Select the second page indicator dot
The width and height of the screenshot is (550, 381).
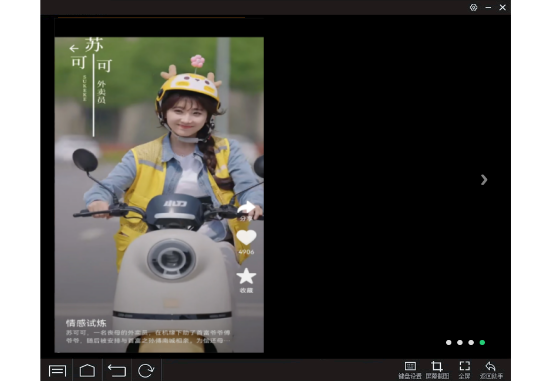click(x=460, y=342)
